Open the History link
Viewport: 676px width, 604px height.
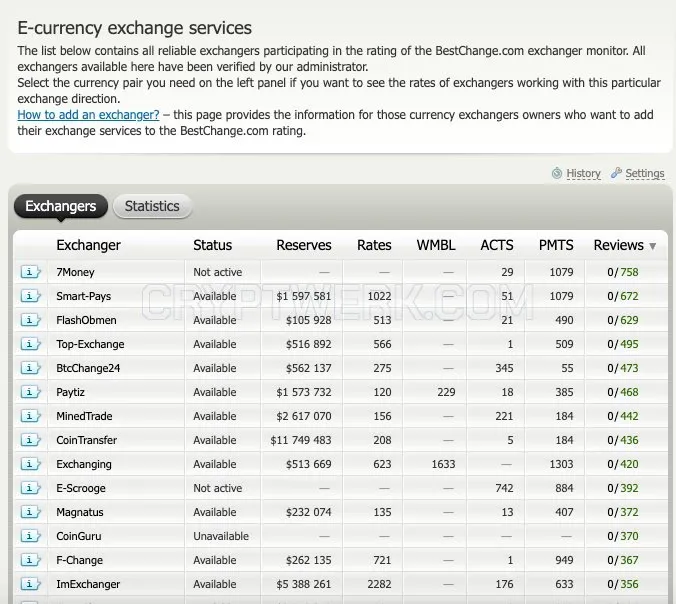pos(583,173)
